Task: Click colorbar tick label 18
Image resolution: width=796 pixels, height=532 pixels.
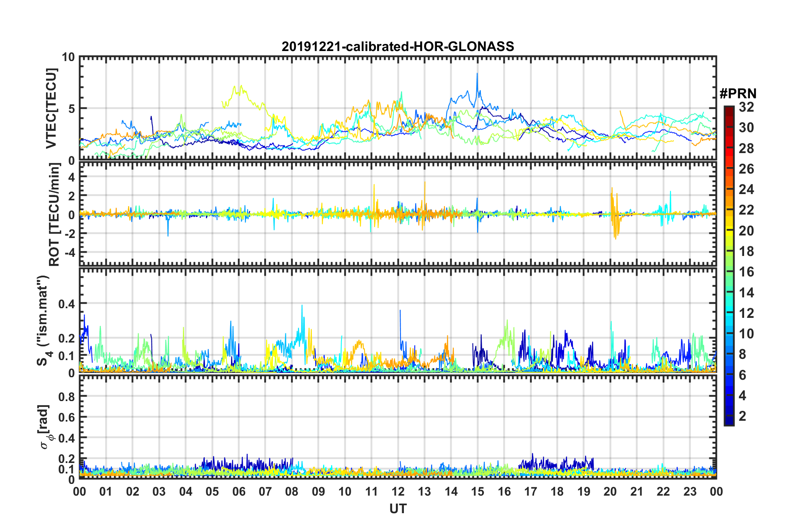Action: point(746,251)
